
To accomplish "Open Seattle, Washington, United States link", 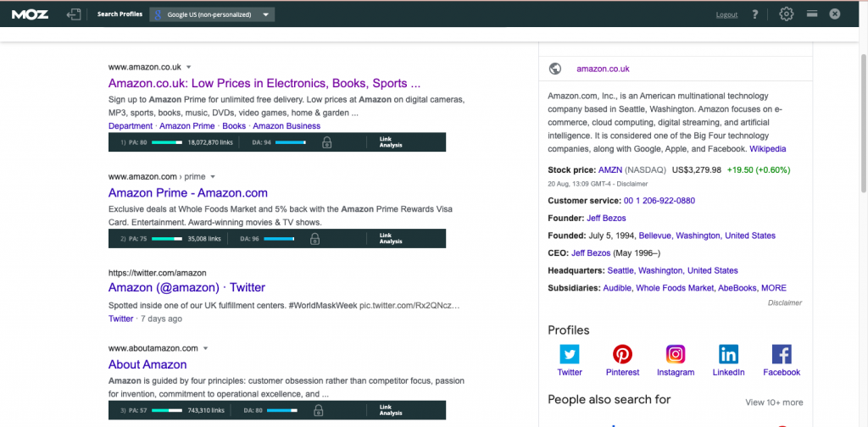I will (672, 270).
